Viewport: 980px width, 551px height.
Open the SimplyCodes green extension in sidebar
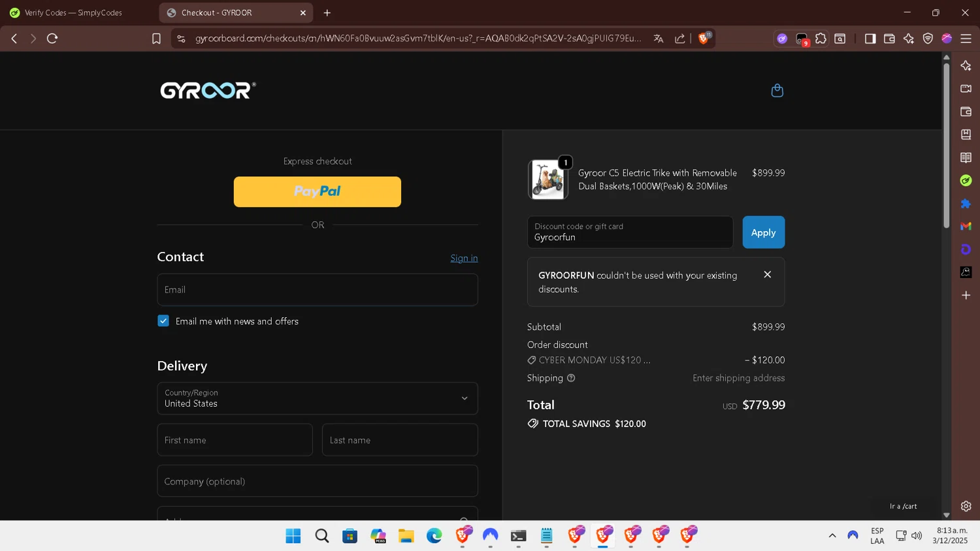click(966, 180)
